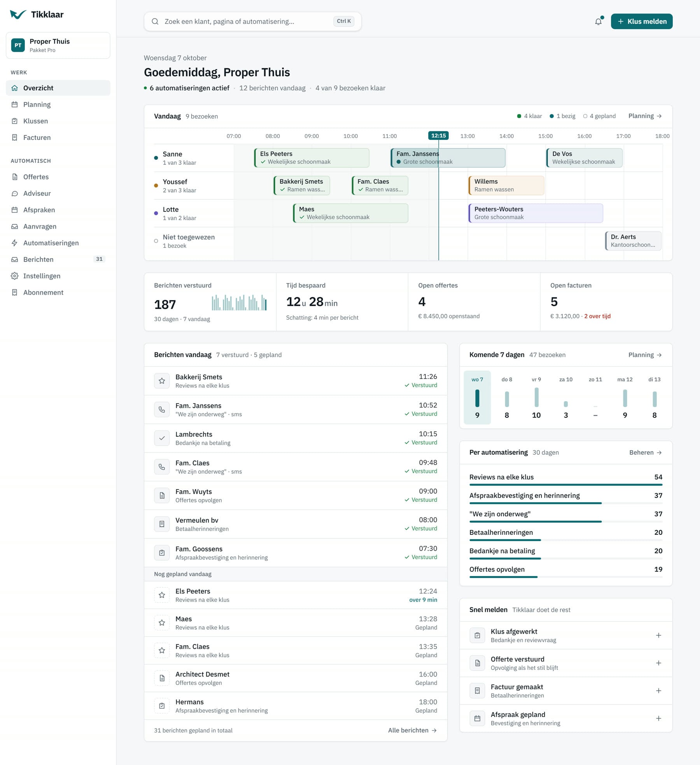Select day ma 12 in upcoming week
700x765 pixels.
click(x=625, y=397)
